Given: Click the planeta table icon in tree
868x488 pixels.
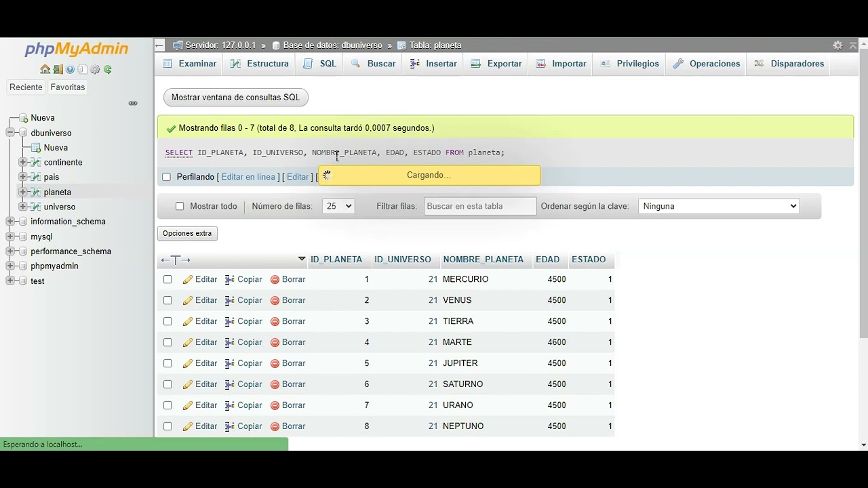Looking at the screenshot, I should [36, 192].
